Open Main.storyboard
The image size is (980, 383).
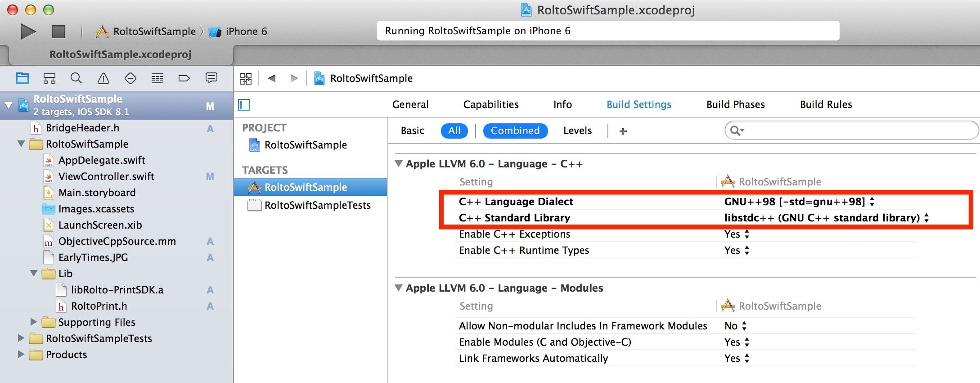97,193
